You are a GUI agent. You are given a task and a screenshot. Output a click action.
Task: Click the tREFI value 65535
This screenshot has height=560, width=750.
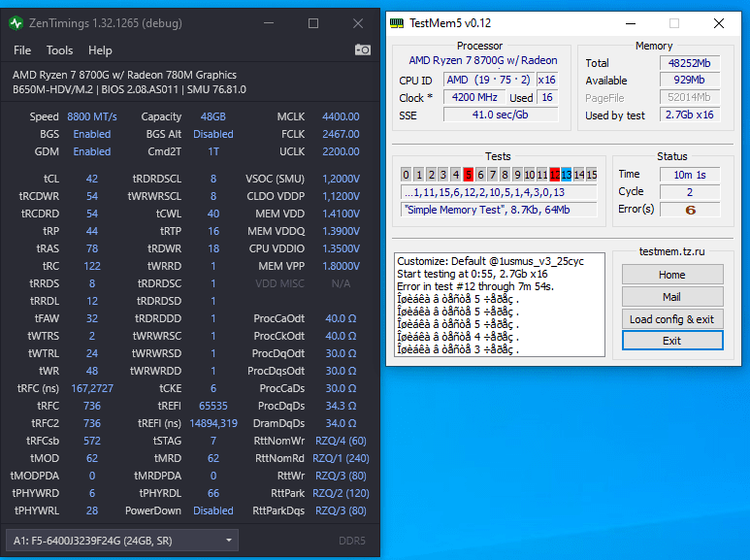212,406
